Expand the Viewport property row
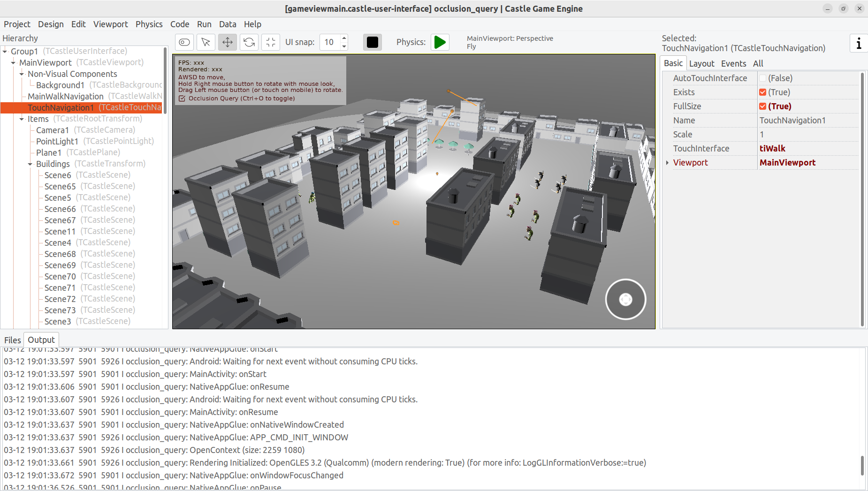This screenshot has height=491, width=868. tap(667, 163)
